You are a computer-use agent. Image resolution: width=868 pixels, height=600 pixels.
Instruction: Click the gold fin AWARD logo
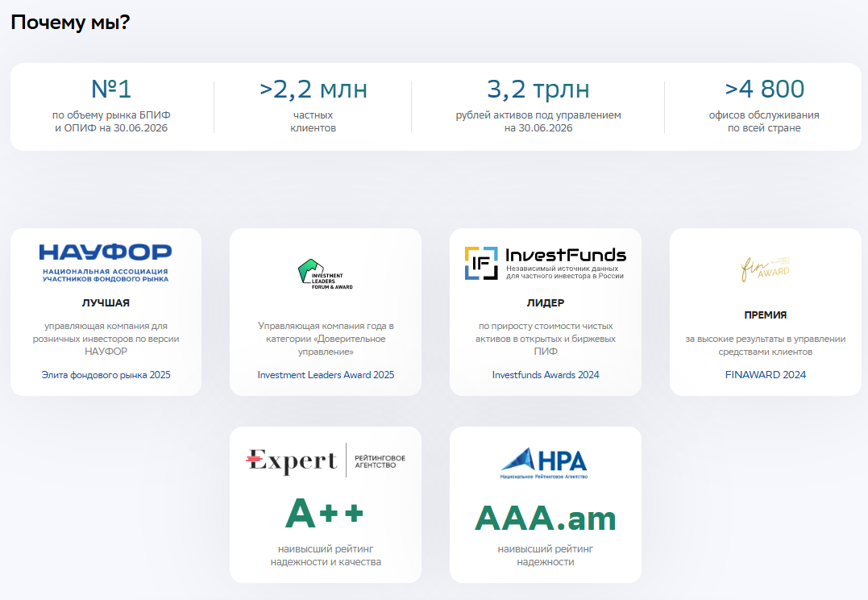click(x=766, y=269)
